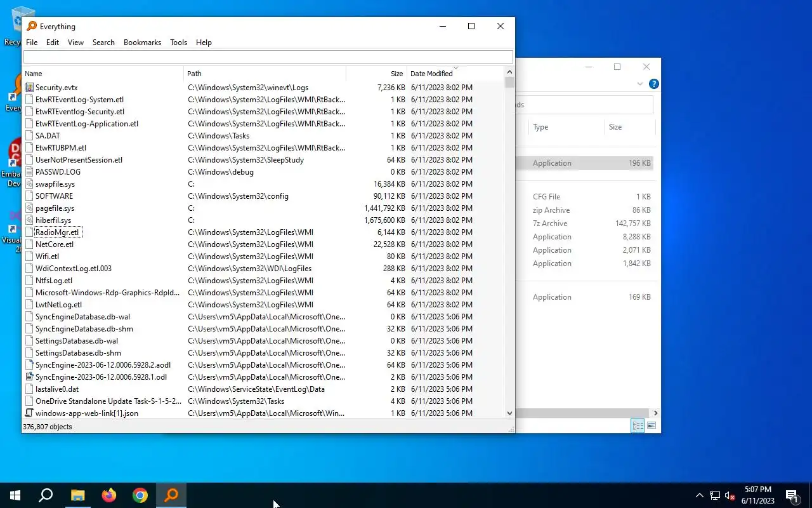Click scrollbar down arrow in results list
This screenshot has height=508, width=812.
509,413
